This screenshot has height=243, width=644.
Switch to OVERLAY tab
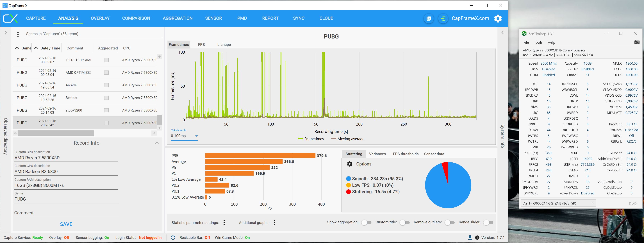coord(100,18)
